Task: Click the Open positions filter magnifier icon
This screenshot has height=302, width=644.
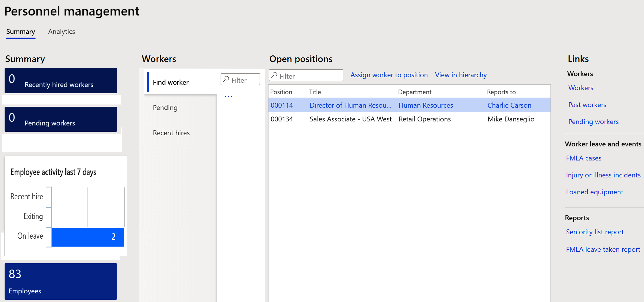Action: pos(275,75)
